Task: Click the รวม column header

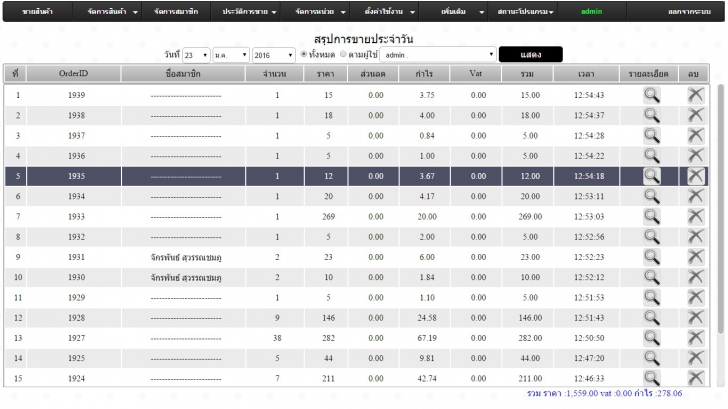Action: (527, 73)
